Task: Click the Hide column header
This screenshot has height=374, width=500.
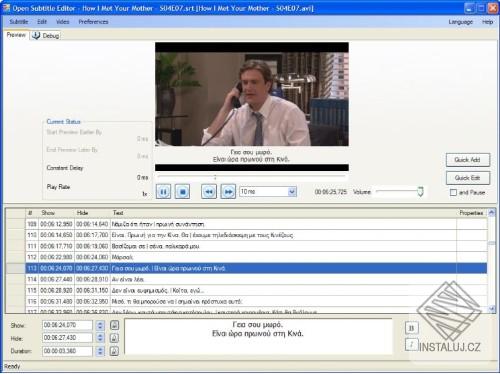Action: [x=92, y=213]
